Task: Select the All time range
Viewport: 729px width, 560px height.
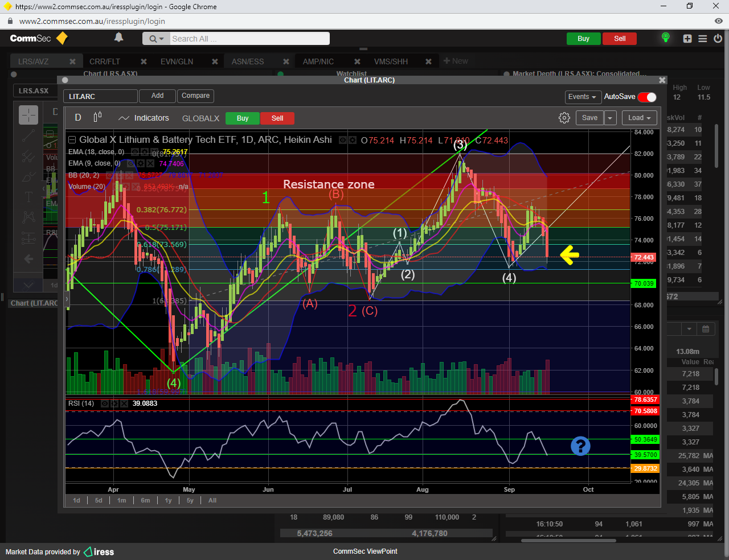Action: 212,500
